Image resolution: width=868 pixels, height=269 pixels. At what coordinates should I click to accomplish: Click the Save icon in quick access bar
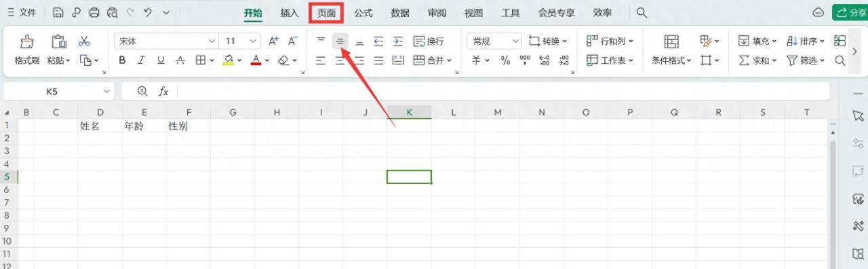pyautogui.click(x=59, y=13)
